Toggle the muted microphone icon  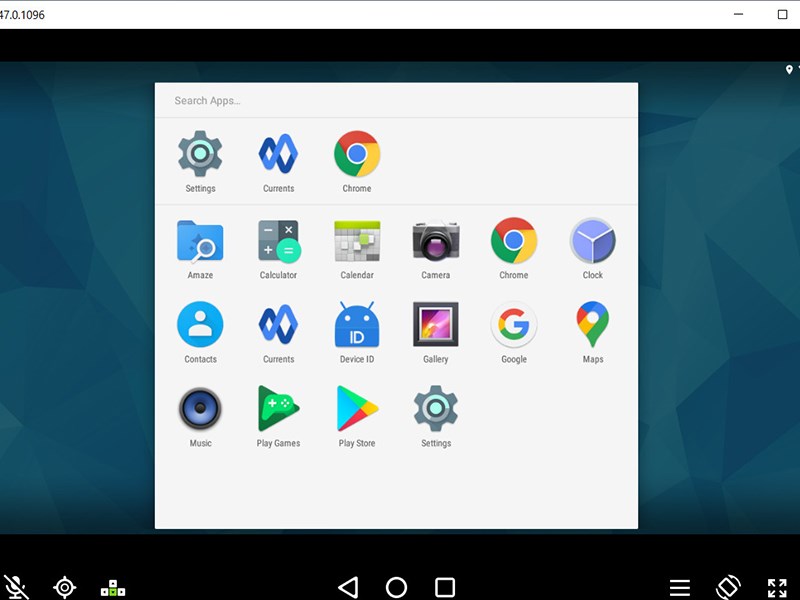pos(16,587)
